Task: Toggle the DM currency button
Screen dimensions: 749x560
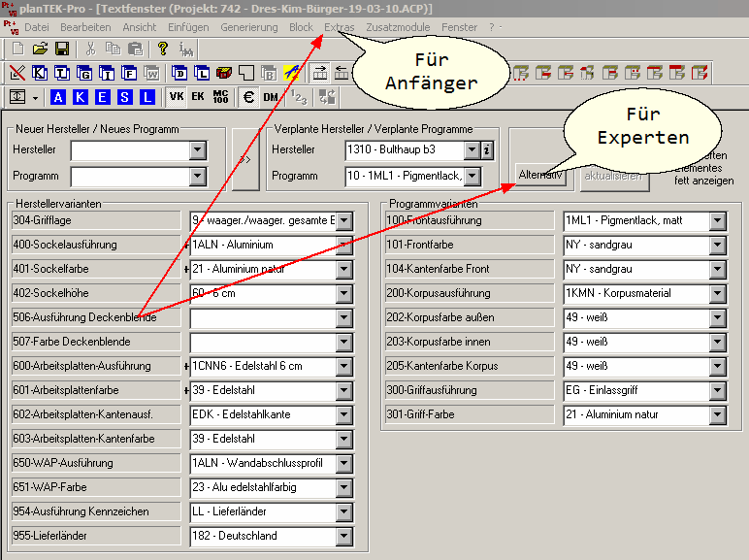Action: [271, 97]
